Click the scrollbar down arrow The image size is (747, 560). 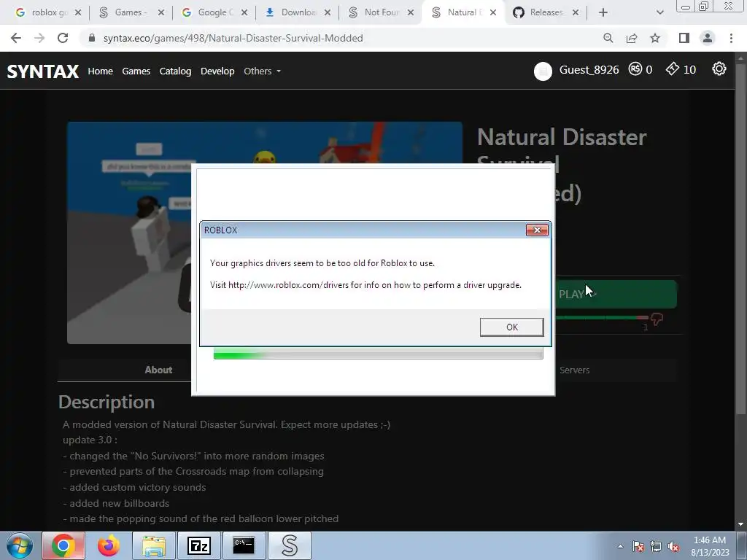coord(741,524)
